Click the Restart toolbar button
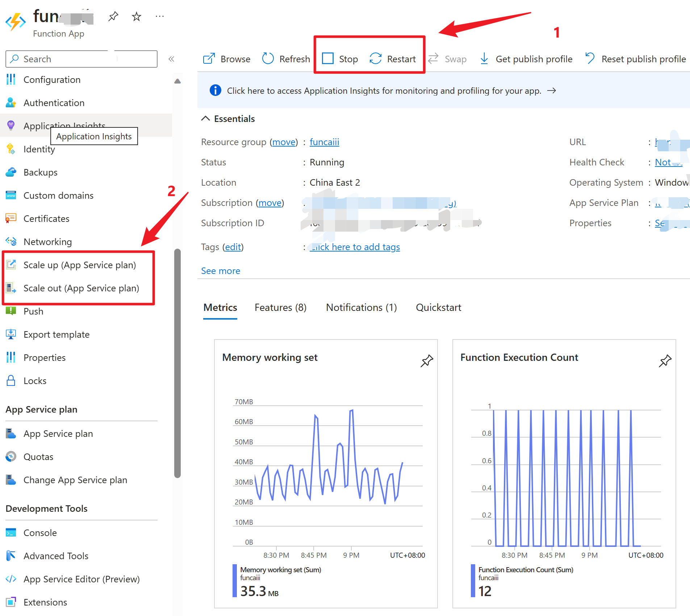This screenshot has height=616, width=690. [x=393, y=59]
